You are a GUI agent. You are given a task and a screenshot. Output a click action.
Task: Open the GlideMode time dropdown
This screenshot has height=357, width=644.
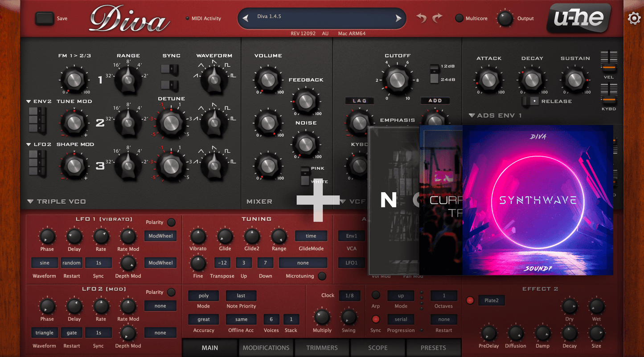[311, 236]
